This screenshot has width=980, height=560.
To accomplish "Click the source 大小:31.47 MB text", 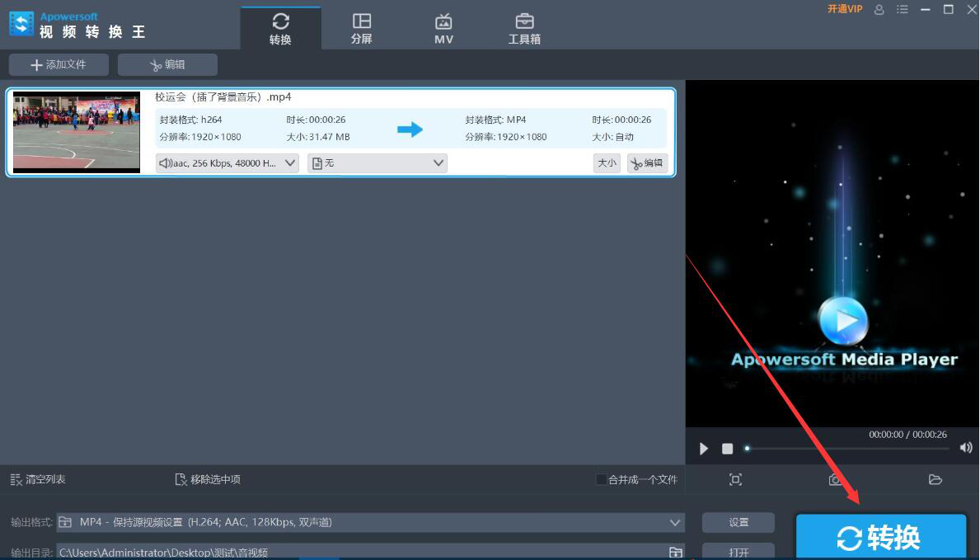I will [318, 137].
